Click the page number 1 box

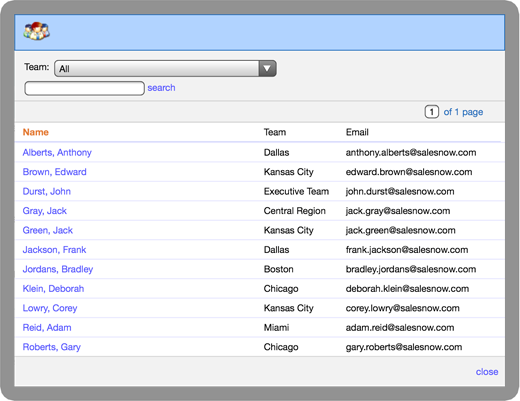coord(431,112)
